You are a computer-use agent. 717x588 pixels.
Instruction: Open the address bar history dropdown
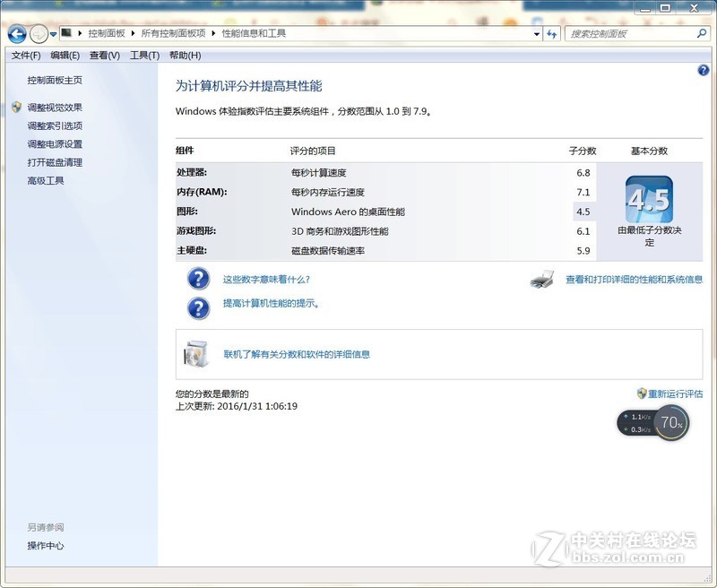pos(537,34)
